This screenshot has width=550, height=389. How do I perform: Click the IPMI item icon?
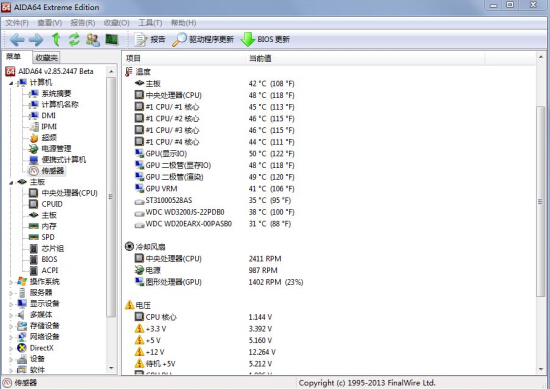coord(34,127)
